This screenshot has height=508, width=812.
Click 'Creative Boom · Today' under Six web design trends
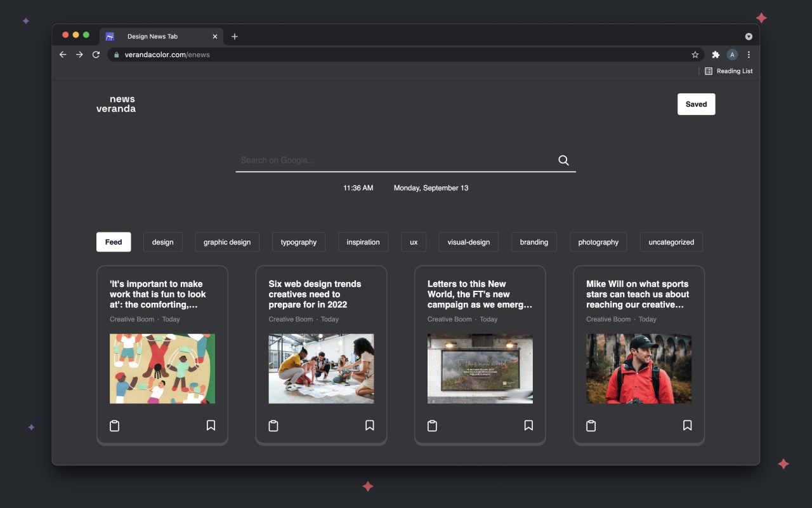pyautogui.click(x=304, y=319)
